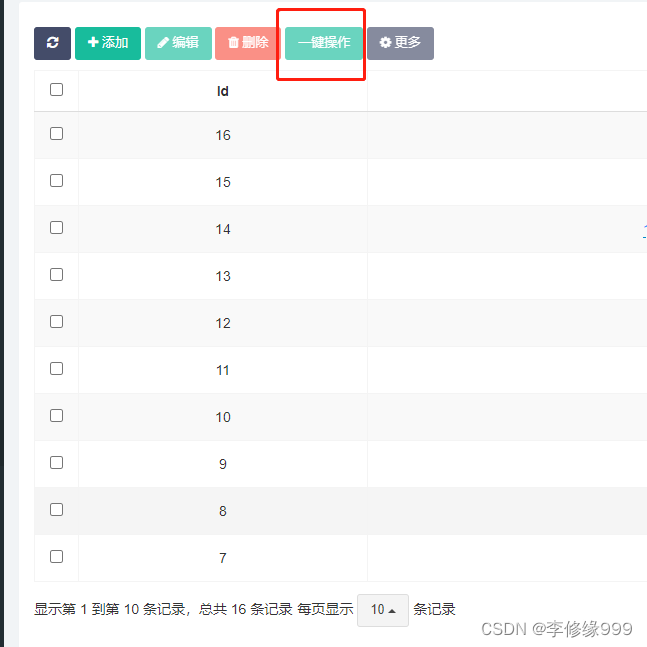This screenshot has width=647, height=647.
Task: Click the Id cell showing 13
Action: pos(223,276)
